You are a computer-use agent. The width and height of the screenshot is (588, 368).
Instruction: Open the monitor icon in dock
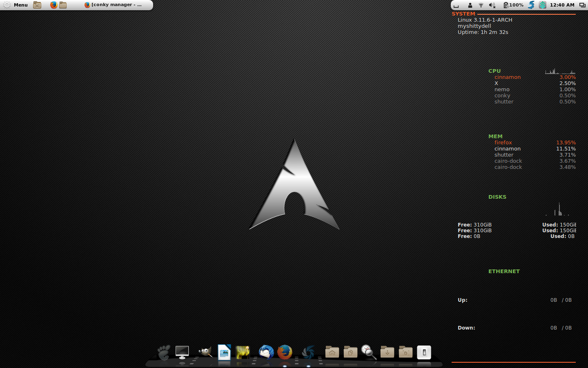tap(182, 352)
